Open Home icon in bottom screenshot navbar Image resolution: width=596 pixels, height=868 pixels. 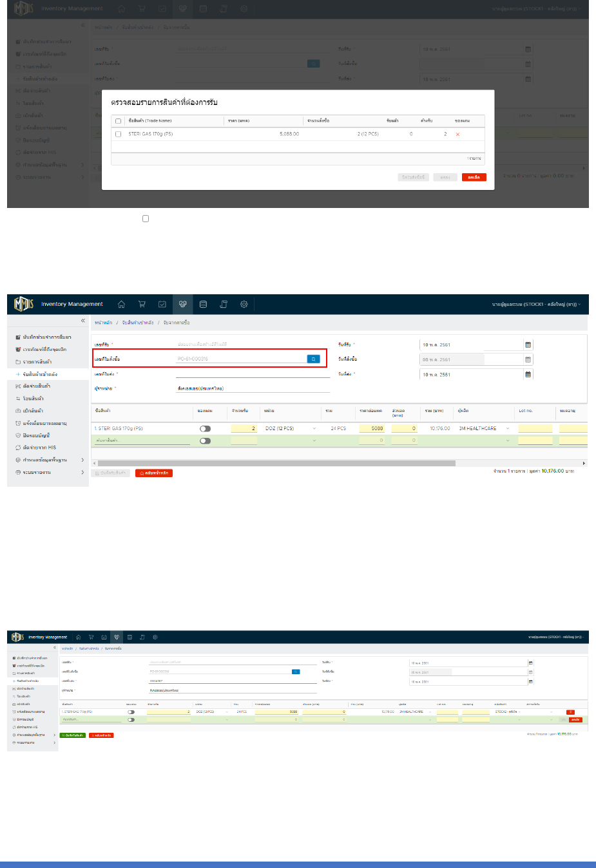[x=79, y=637]
